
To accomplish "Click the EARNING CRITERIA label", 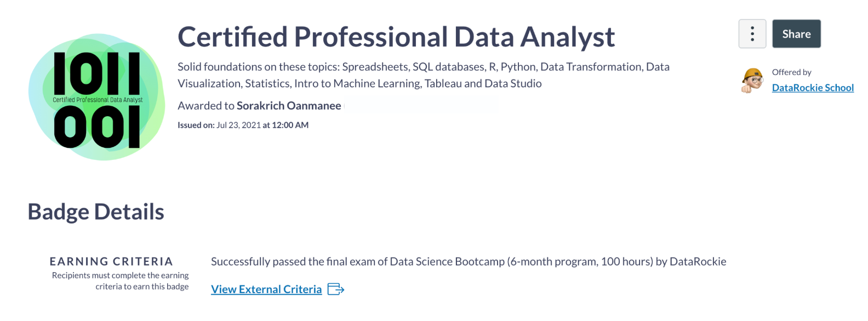I will 111,262.
